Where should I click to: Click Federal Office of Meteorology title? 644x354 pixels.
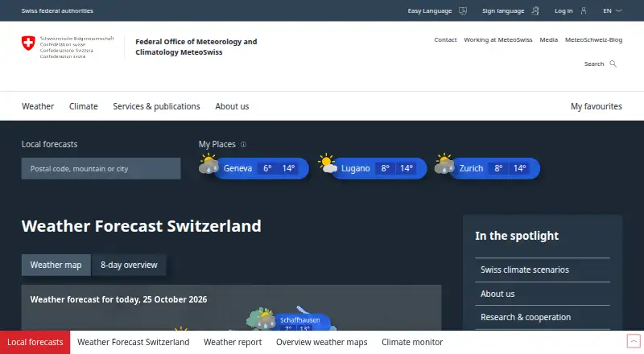[x=196, y=47]
